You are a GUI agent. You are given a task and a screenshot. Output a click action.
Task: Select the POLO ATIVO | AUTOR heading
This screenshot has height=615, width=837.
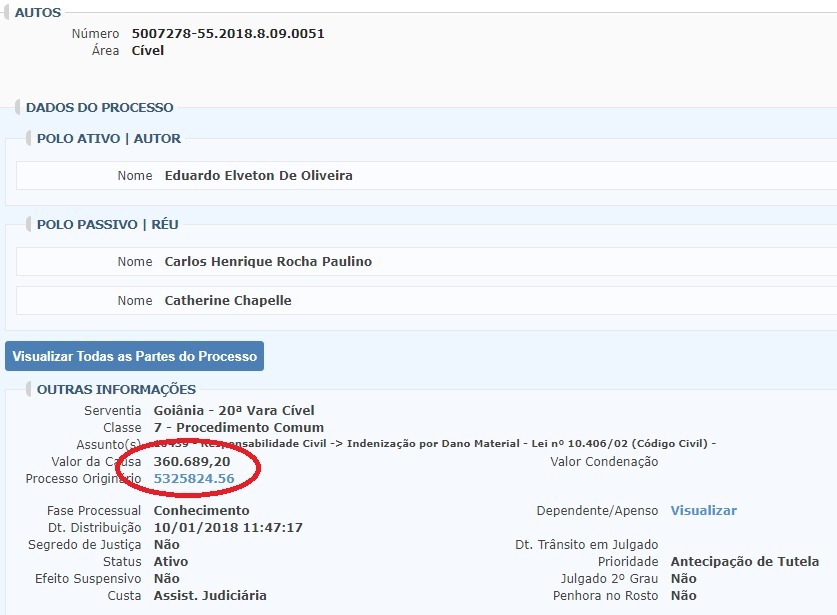click(109, 138)
